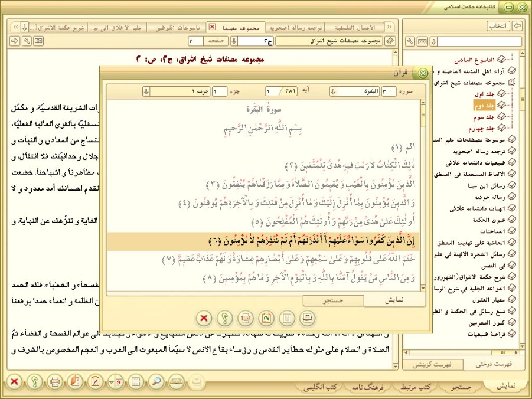Click the grey page icon in the Quran dialog toolbar

(287, 318)
